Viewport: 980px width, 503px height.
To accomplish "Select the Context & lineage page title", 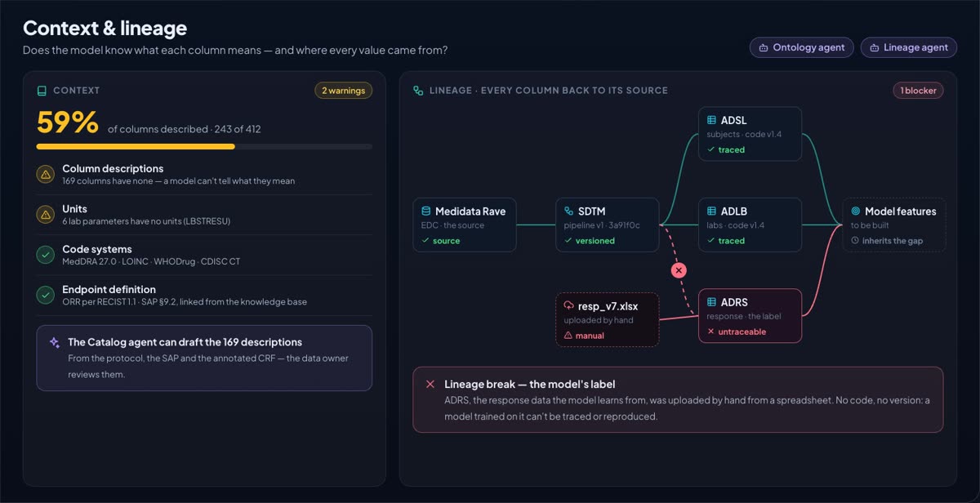I will [105, 28].
